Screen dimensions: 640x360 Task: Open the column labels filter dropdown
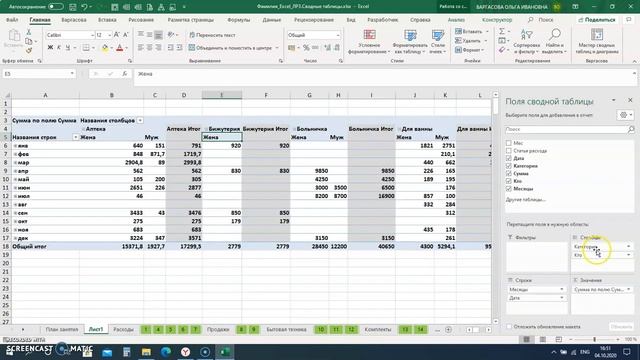pyautogui.click(x=140, y=120)
